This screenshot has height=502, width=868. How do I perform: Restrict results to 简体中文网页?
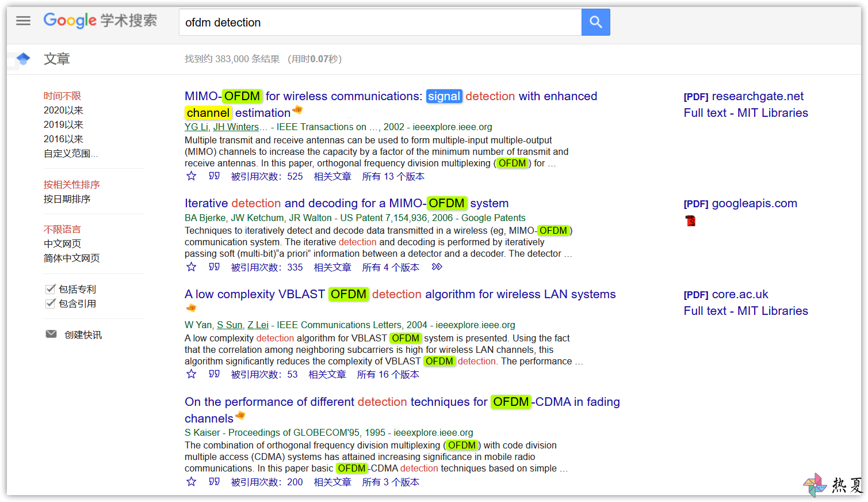71,258
